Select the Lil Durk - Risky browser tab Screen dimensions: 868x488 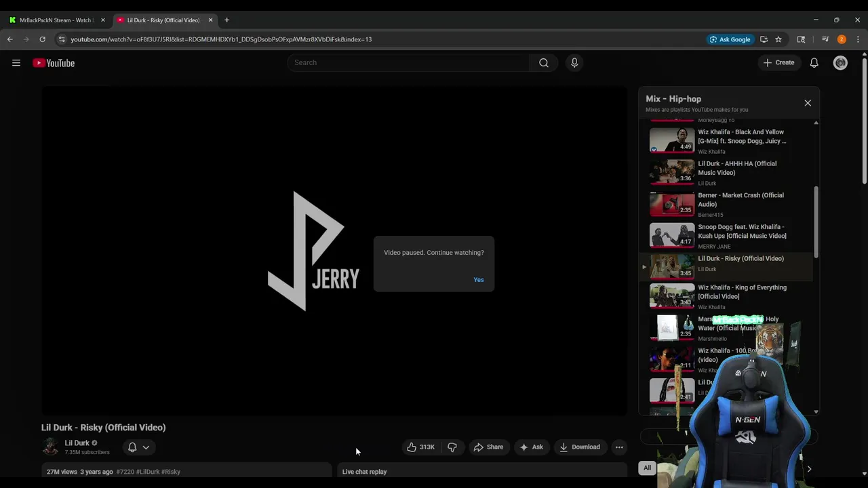click(163, 20)
